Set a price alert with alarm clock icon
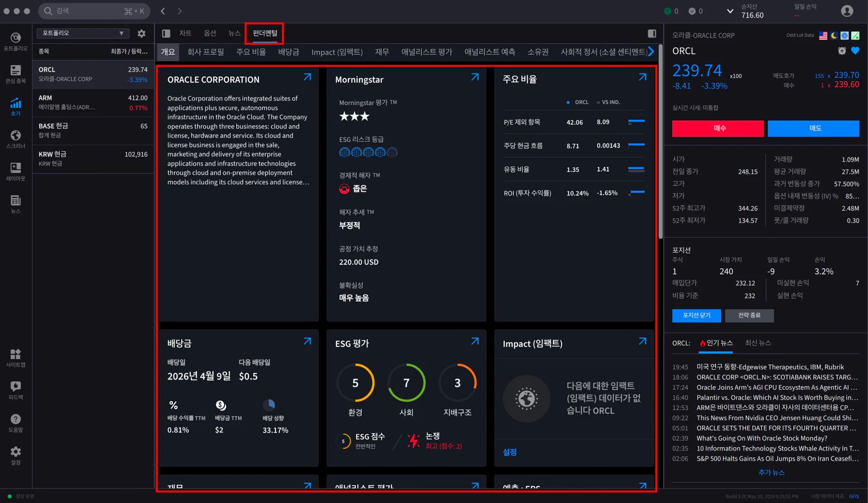Screen dimensions: 868x503 pyautogui.click(x=842, y=51)
